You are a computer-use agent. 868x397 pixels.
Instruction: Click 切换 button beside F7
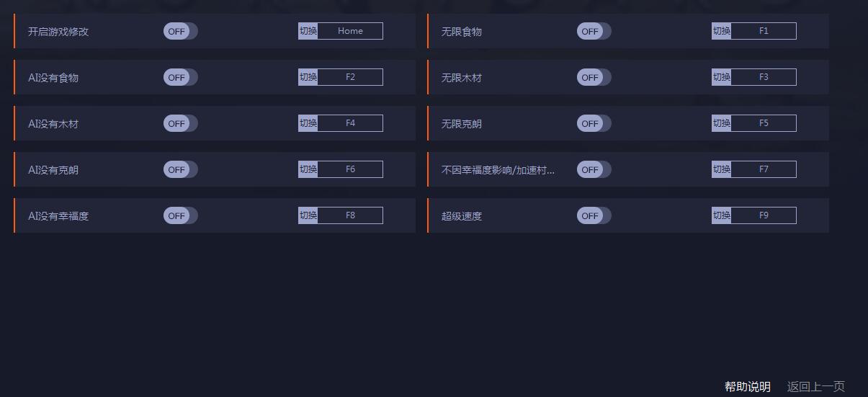coord(722,169)
